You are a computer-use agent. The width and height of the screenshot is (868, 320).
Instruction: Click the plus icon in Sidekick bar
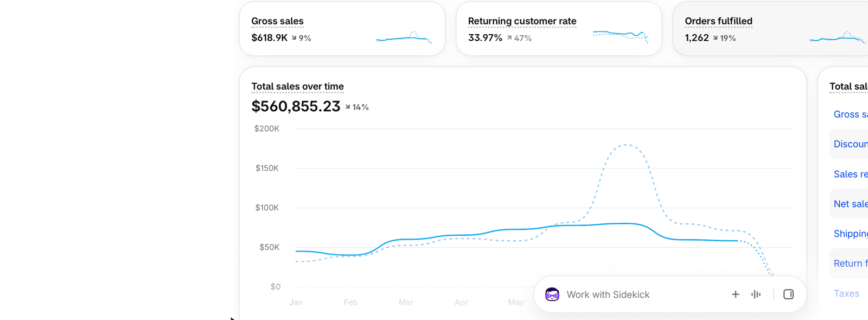(735, 294)
